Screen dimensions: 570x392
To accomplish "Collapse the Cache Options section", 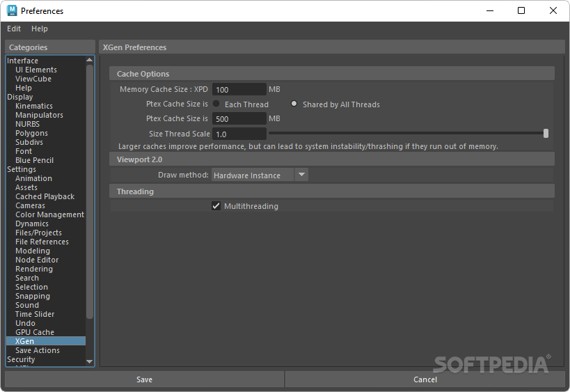I will 331,73.
